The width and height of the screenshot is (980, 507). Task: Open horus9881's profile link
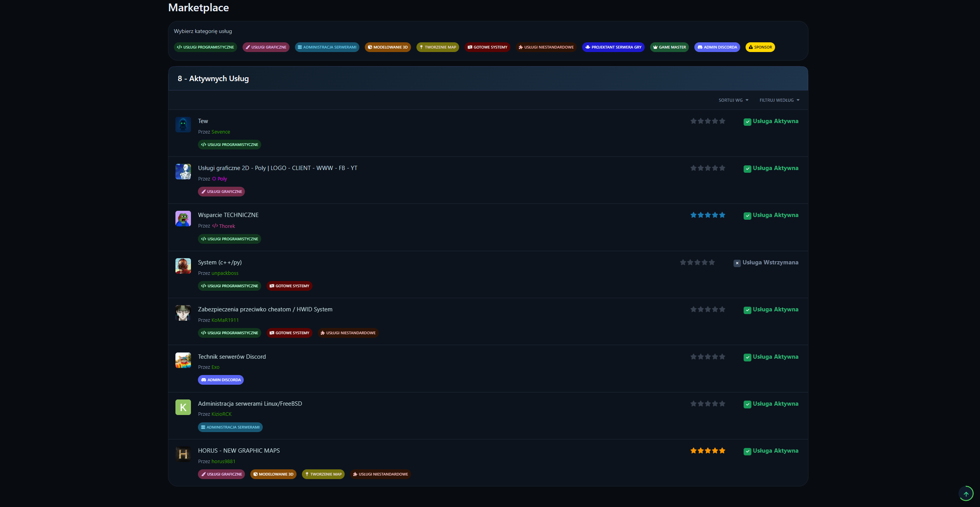[224, 461]
